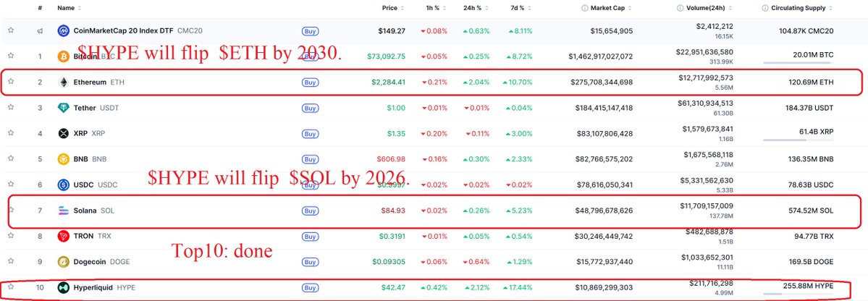Click the TRON coin logo icon
The image size is (868, 301).
pos(63,235)
